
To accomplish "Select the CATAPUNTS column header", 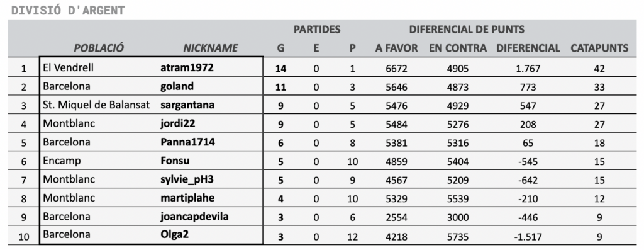I will 599,48.
